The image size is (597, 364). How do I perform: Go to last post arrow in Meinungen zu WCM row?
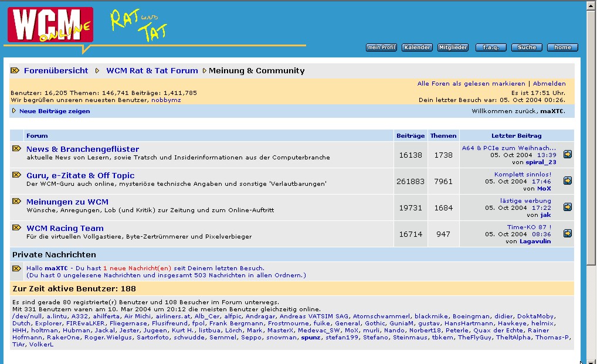(567, 207)
